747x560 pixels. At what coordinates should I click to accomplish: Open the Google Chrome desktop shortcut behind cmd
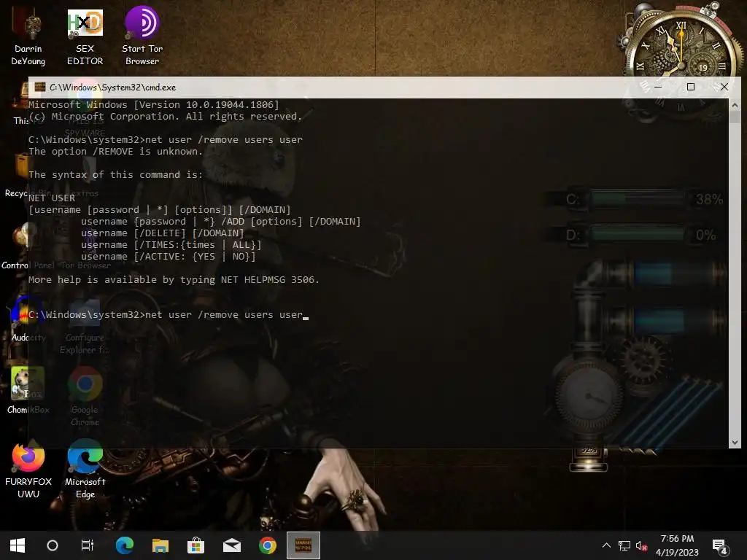point(85,396)
